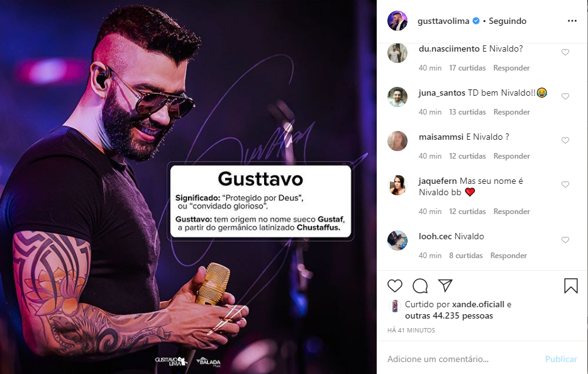Like juna_santos' comment heart
The width and height of the screenshot is (588, 374).
(x=565, y=96)
